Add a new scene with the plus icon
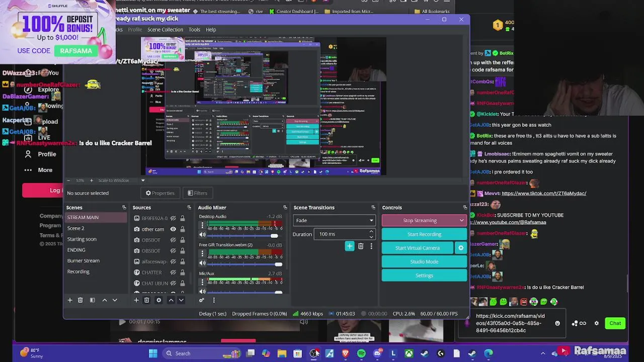 [70, 300]
